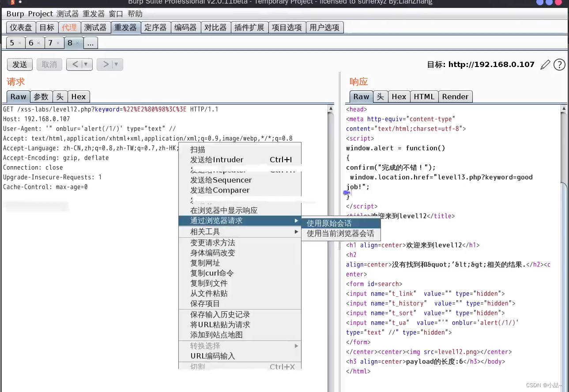Open the 插件扩展 tab
This screenshot has height=392, width=569.
[249, 27]
